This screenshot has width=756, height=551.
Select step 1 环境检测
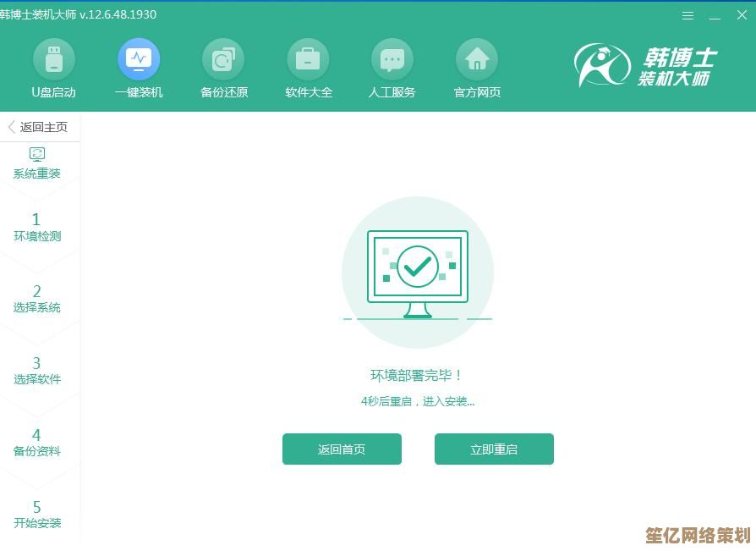(x=36, y=228)
